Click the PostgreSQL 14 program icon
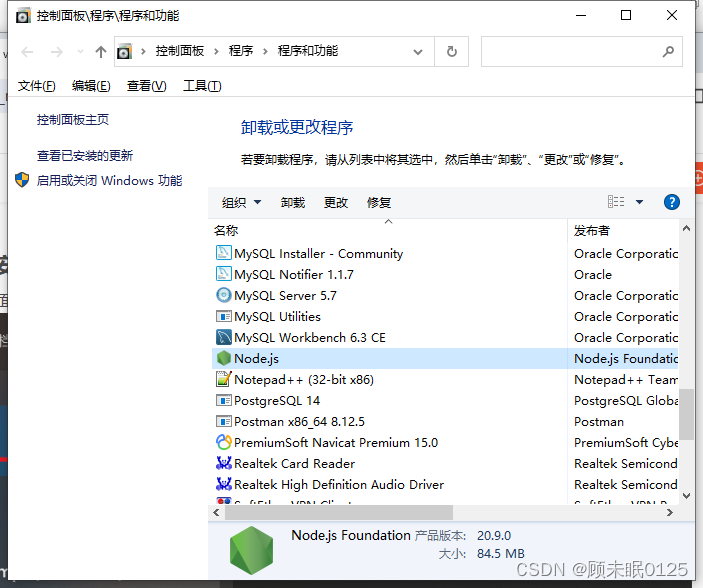The width and height of the screenshot is (703, 588). coord(223,400)
